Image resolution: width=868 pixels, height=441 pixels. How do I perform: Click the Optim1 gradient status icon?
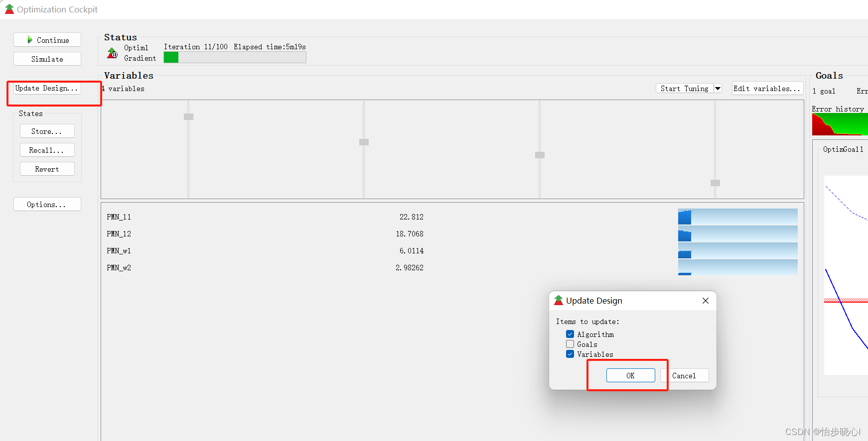112,53
